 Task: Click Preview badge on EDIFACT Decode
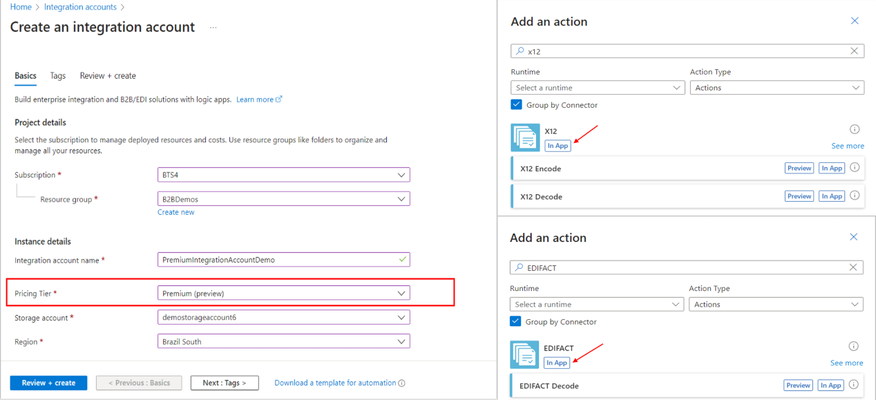tap(798, 385)
